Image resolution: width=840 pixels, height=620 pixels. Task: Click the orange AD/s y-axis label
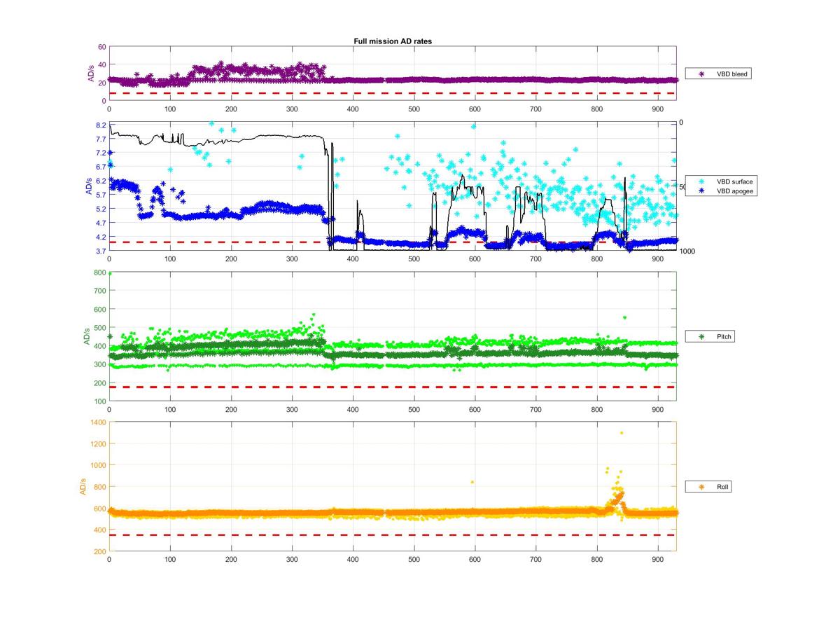pyautogui.click(x=82, y=486)
